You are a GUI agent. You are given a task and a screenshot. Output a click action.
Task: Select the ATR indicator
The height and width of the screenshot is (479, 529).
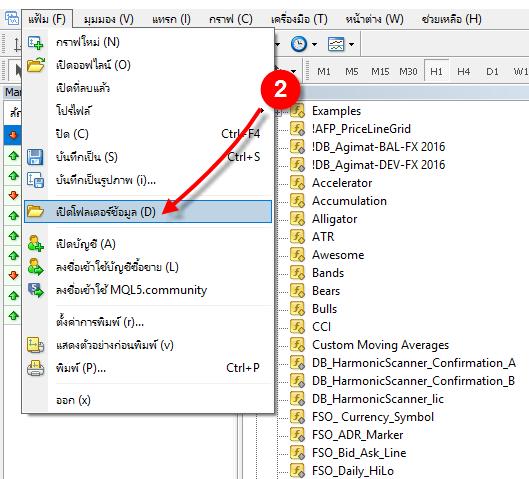pos(323,237)
